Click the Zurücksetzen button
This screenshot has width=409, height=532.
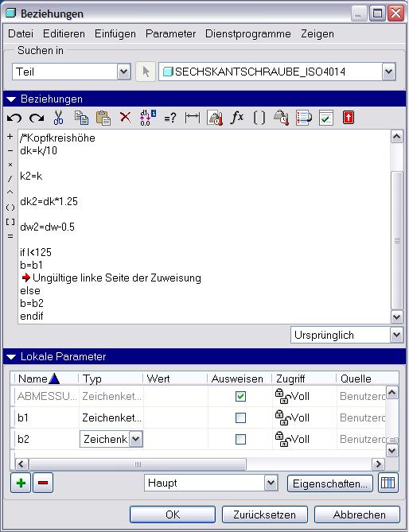(264, 515)
